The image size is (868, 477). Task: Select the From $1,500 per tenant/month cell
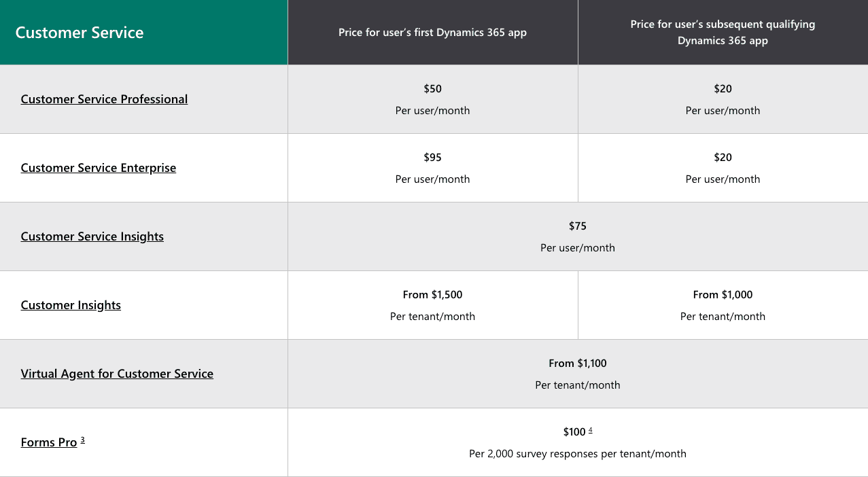tap(433, 305)
